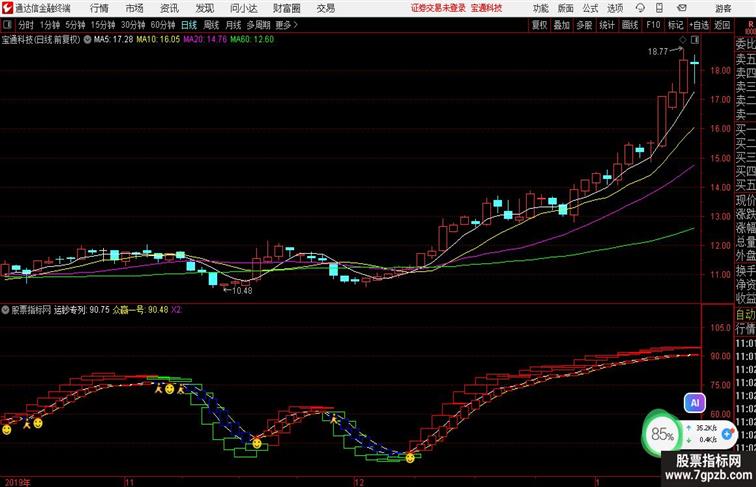Expand the main chart indicator dropdown arrow
This screenshot has height=487, width=756.
pos(87,40)
